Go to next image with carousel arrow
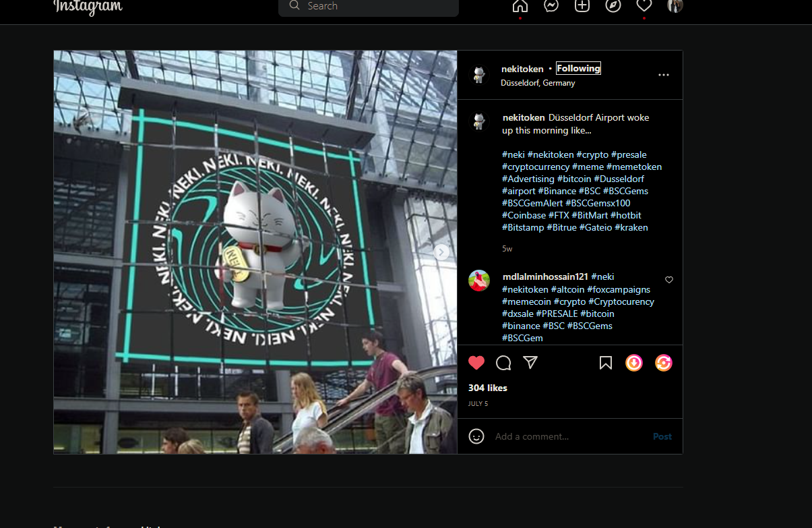This screenshot has height=528, width=812. coord(441,252)
